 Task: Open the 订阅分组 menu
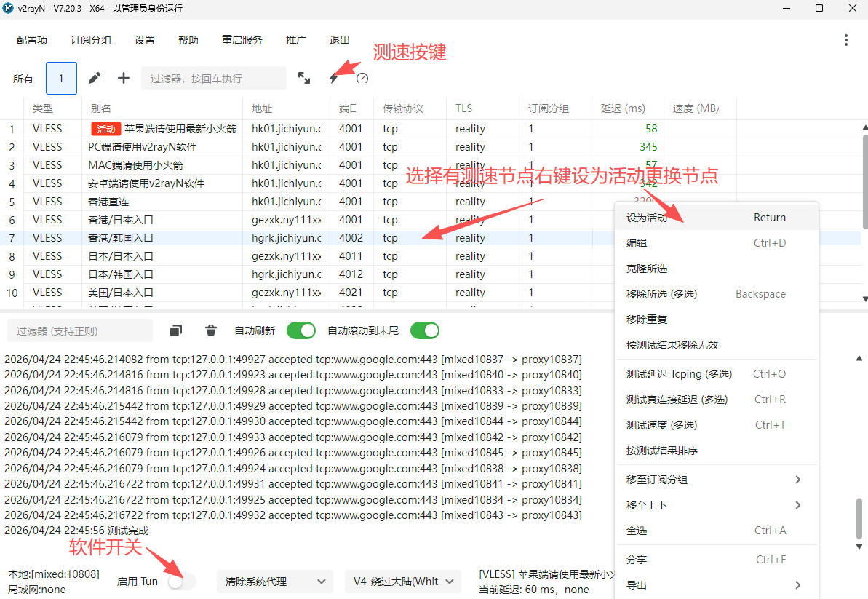point(91,40)
